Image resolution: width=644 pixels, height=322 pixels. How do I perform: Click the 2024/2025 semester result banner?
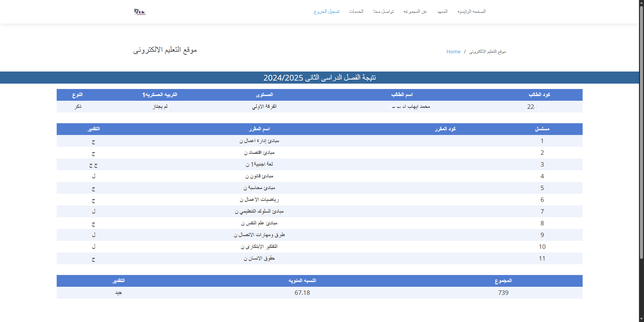point(319,78)
